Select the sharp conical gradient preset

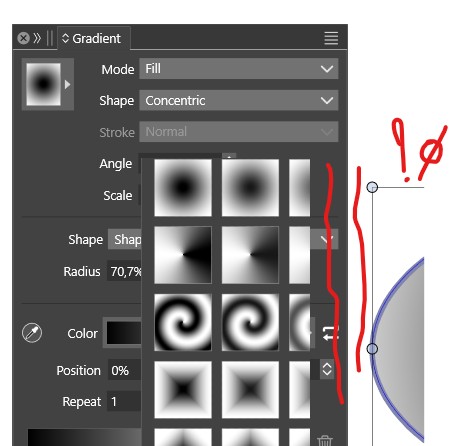point(183,255)
